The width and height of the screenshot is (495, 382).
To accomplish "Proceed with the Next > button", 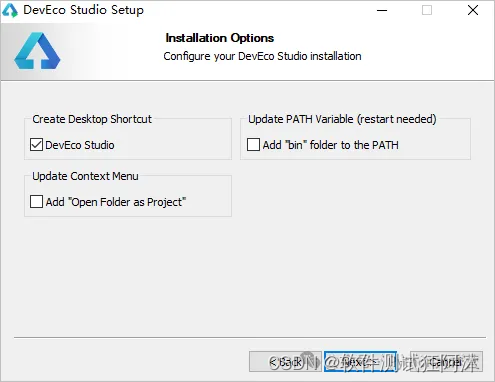I will point(360,361).
